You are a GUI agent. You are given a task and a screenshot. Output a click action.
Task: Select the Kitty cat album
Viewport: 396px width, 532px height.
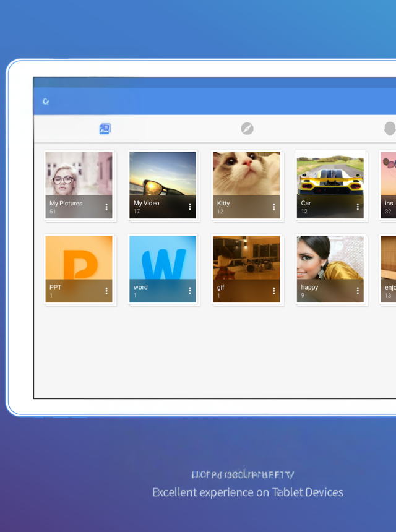pyautogui.click(x=246, y=176)
